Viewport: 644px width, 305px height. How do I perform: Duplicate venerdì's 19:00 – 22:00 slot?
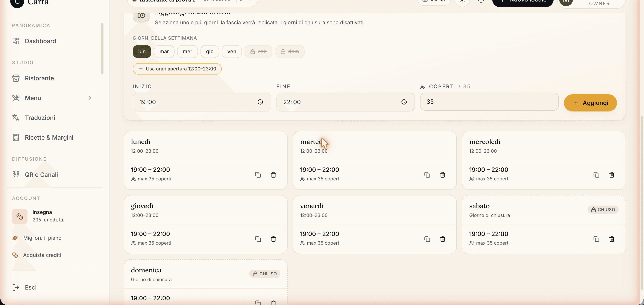coord(427,239)
